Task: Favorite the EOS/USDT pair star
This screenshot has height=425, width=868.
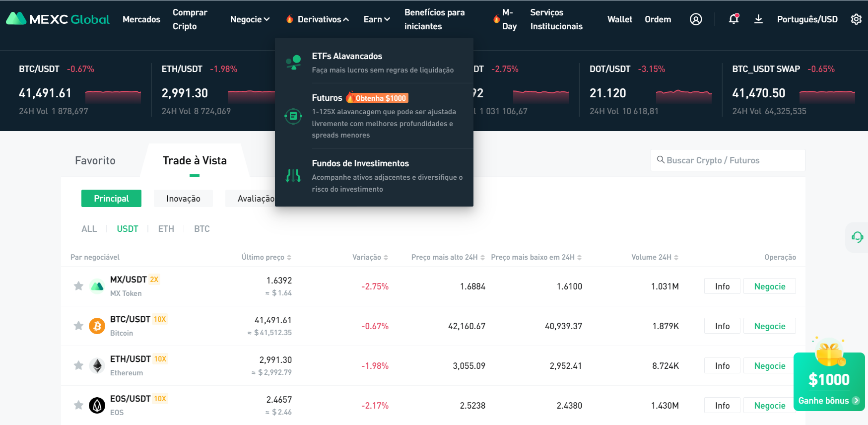Action: click(x=78, y=405)
